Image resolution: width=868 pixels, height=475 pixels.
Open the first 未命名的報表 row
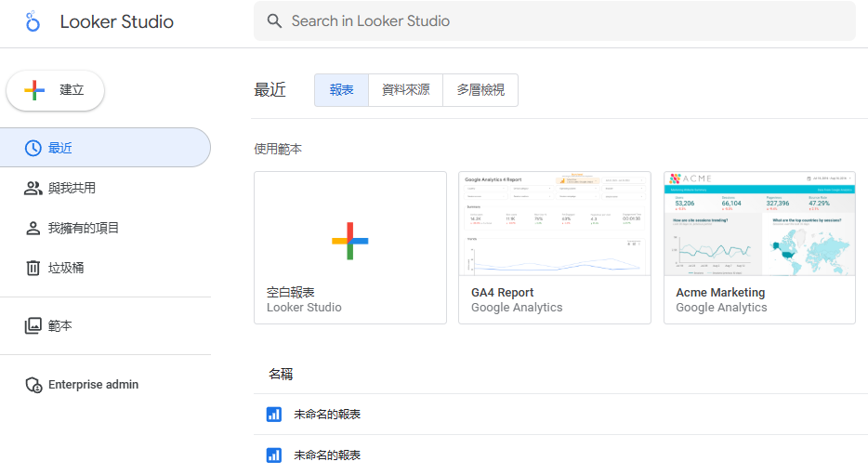tap(560, 414)
